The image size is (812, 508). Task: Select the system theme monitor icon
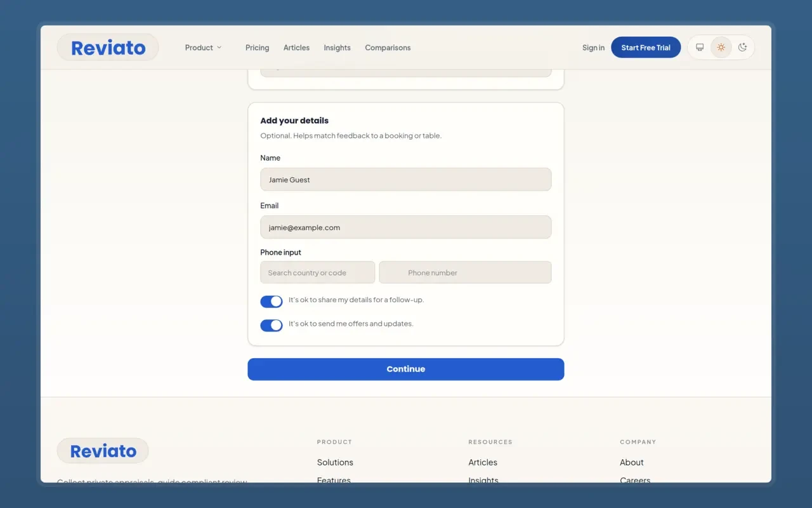[700, 48]
